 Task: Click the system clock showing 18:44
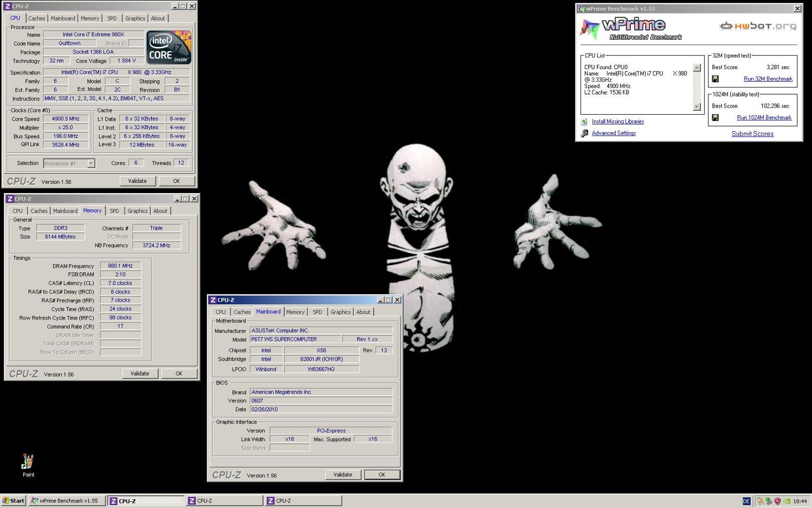[x=800, y=501]
